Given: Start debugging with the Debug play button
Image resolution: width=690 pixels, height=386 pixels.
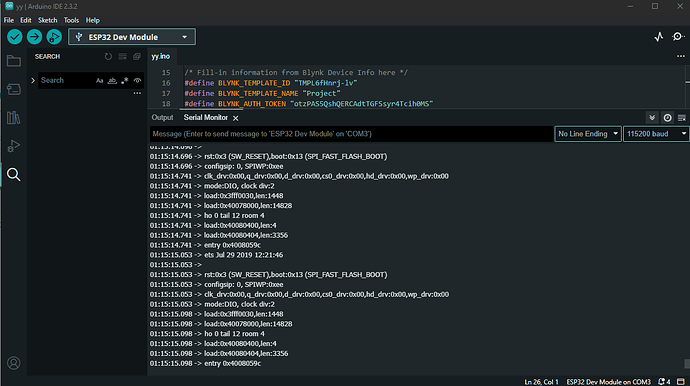Looking at the screenshot, I should (x=54, y=37).
